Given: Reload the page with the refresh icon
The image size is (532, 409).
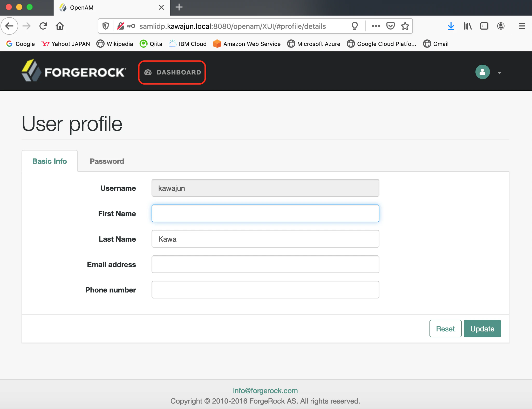Looking at the screenshot, I should (x=43, y=26).
